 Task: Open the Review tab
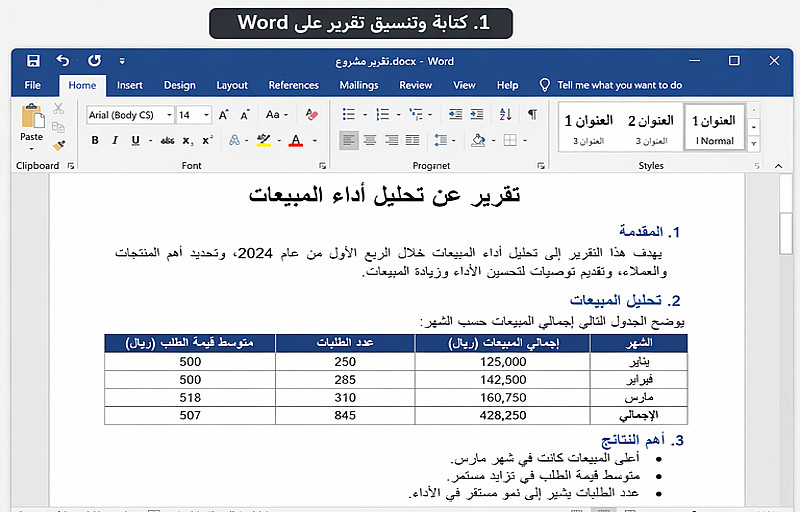pyautogui.click(x=415, y=85)
